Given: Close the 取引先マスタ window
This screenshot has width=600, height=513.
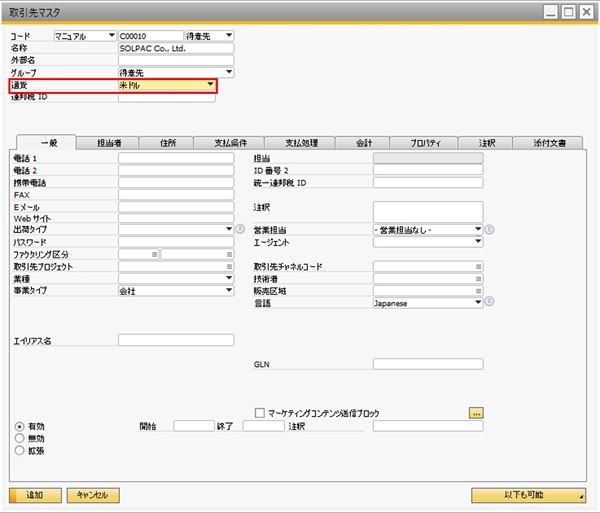Looking at the screenshot, I should click(586, 12).
